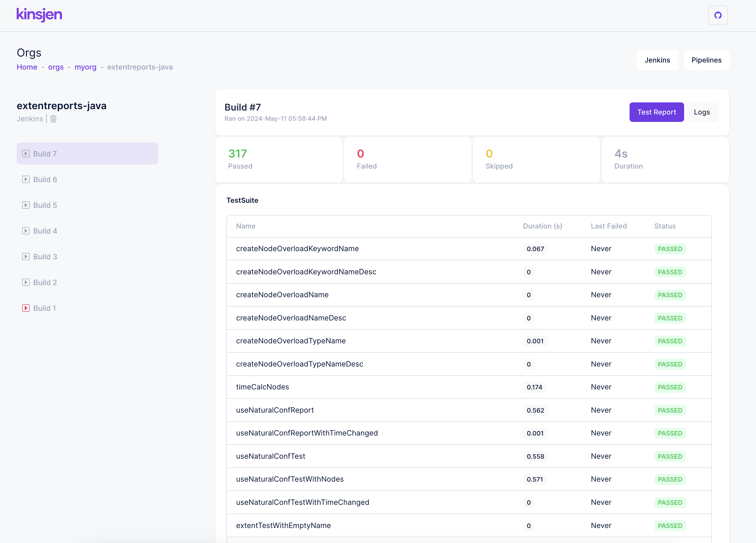Click the play icon next to Build 5
The image size is (756, 543).
(26, 205)
